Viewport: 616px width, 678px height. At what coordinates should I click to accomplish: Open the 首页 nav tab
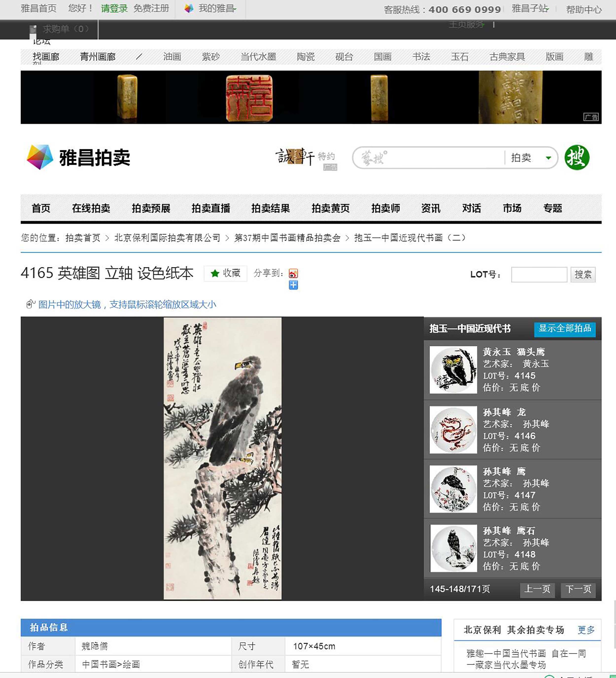pyautogui.click(x=41, y=208)
